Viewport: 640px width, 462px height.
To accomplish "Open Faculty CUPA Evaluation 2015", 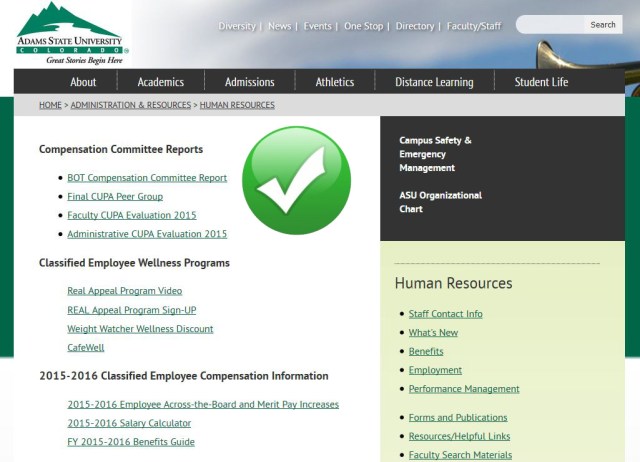I will (x=131, y=215).
